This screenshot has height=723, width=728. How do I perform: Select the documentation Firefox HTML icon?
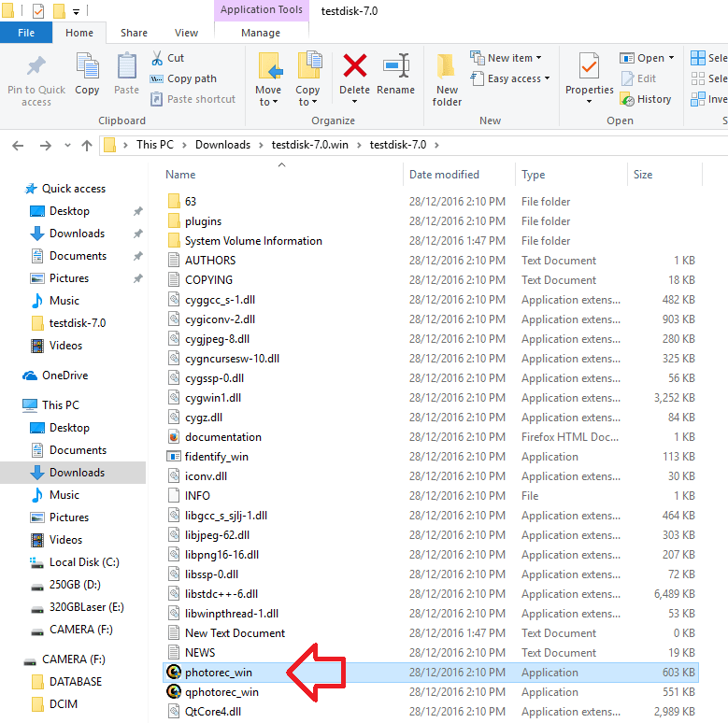(x=174, y=437)
